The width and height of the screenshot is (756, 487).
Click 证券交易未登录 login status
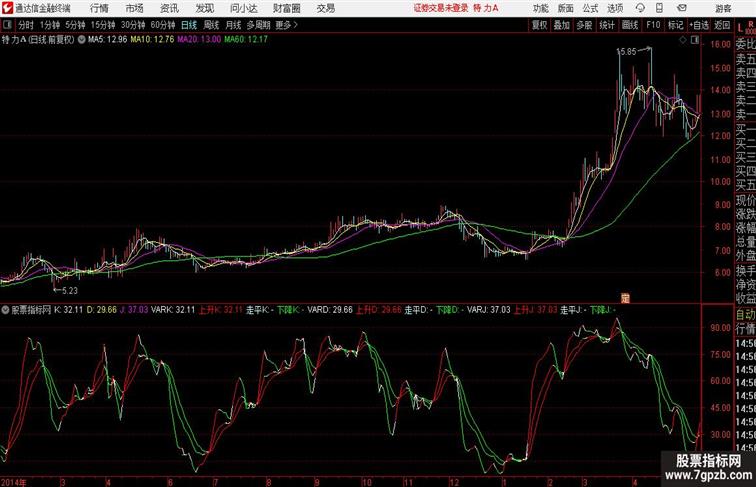(x=441, y=8)
